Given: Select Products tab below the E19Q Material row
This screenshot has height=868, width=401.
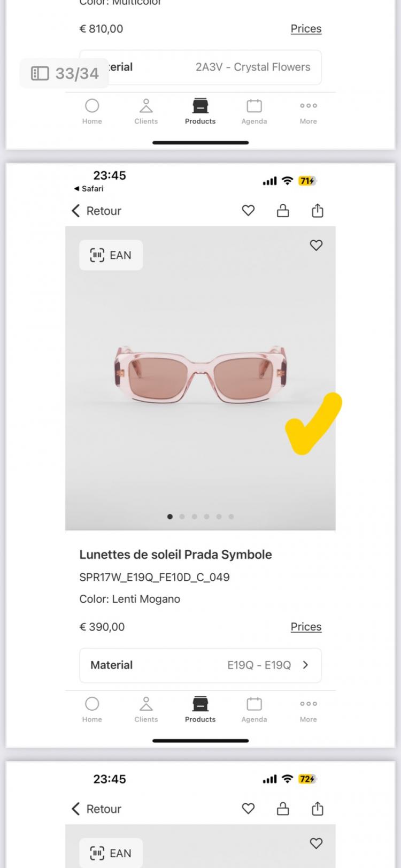Looking at the screenshot, I should pyautogui.click(x=200, y=709).
